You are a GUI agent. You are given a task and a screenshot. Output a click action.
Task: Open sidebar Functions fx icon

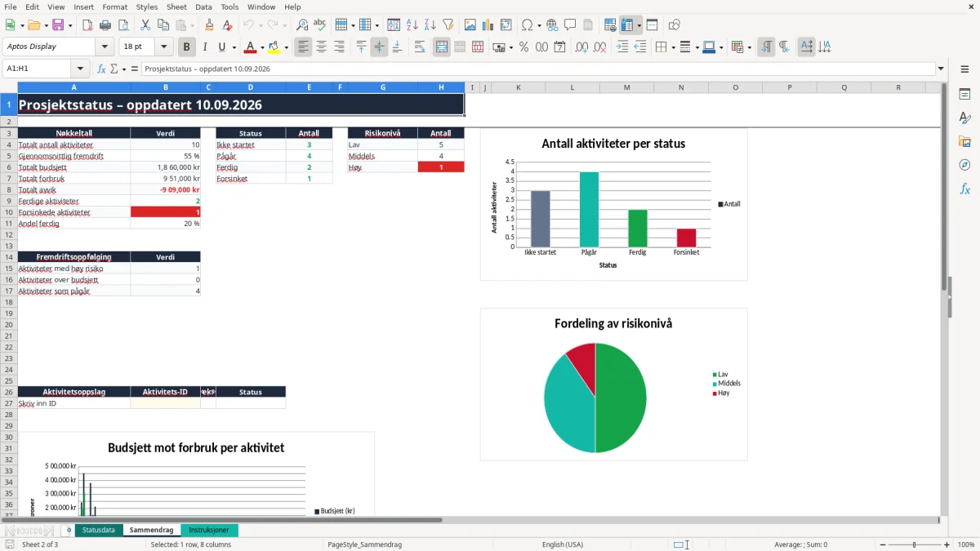point(964,189)
